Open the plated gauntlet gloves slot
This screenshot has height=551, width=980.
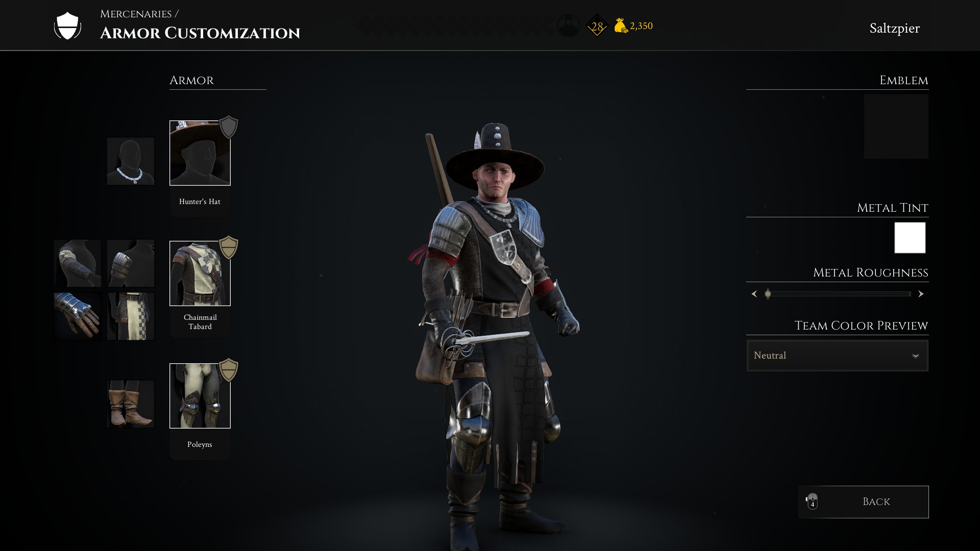point(78,316)
